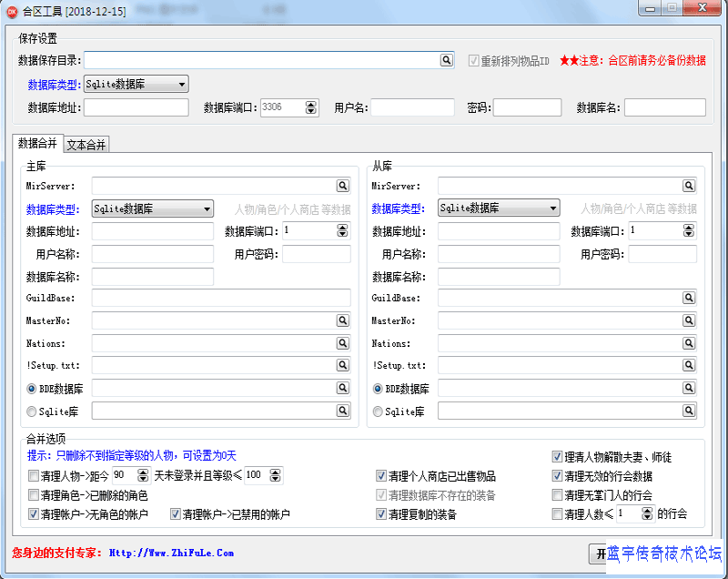Click browse icon for 从库 MirServer field
This screenshot has width=728, height=579.
pyautogui.click(x=689, y=186)
